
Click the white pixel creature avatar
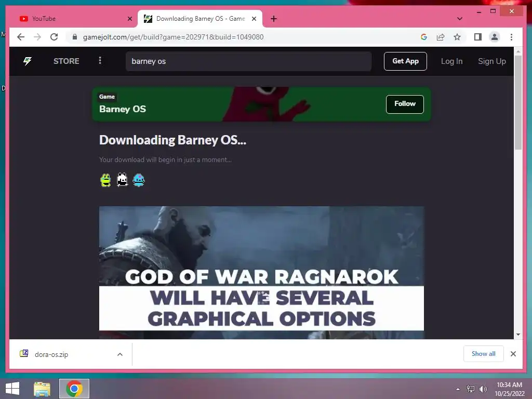pyautogui.click(x=122, y=180)
